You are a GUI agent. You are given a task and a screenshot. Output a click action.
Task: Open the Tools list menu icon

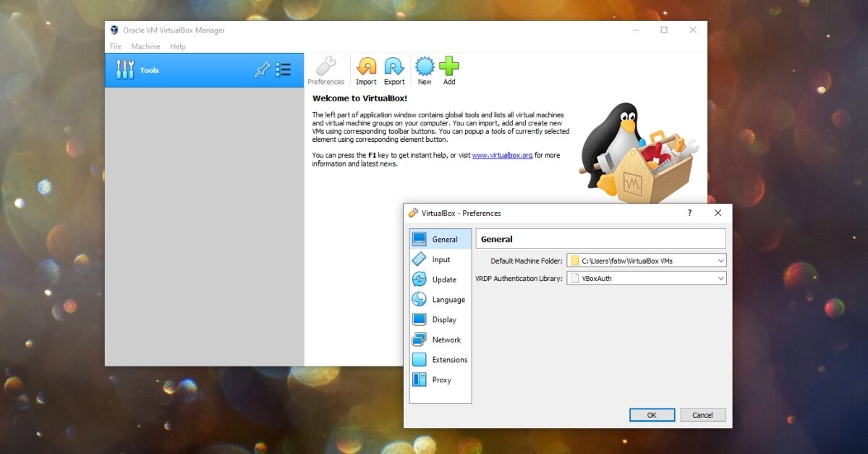pyautogui.click(x=283, y=70)
